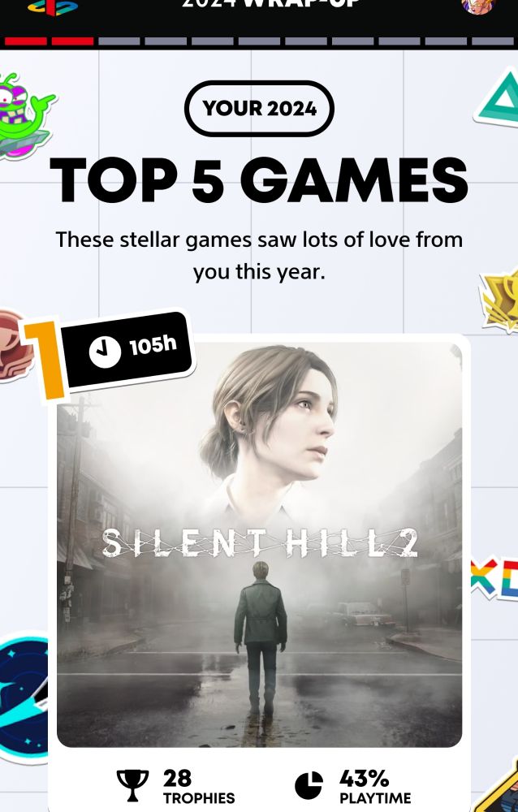Image resolution: width=518 pixels, height=812 pixels.
Task: Click the rainbow letters sticker
Action: pos(494,578)
